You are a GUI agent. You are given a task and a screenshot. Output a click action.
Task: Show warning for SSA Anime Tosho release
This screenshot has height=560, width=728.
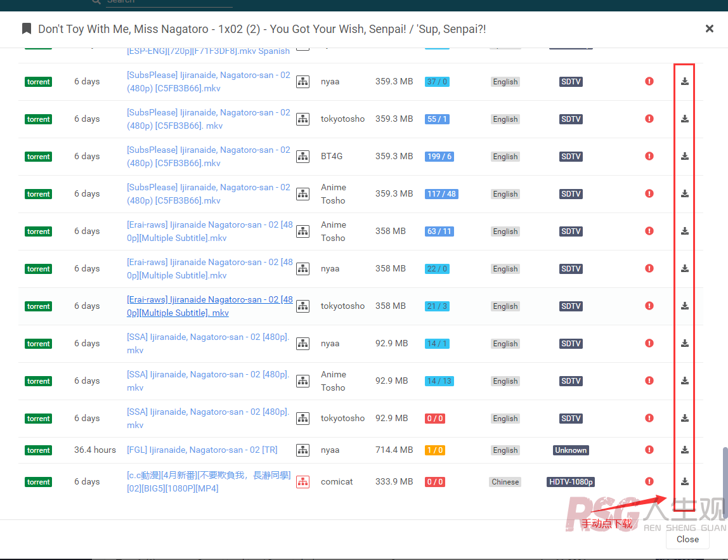click(x=649, y=381)
